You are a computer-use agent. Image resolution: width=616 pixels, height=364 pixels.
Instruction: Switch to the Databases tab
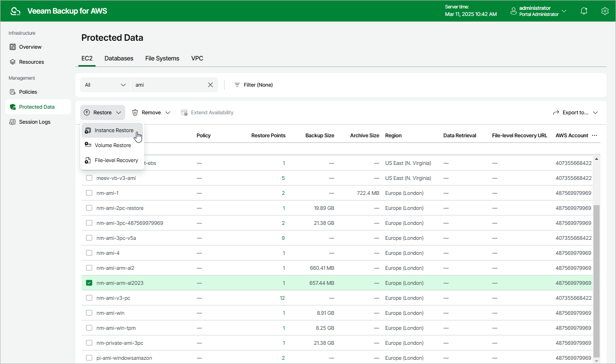(119, 59)
